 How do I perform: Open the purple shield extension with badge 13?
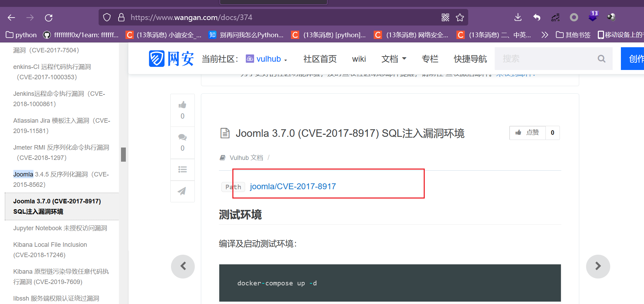[x=593, y=17]
